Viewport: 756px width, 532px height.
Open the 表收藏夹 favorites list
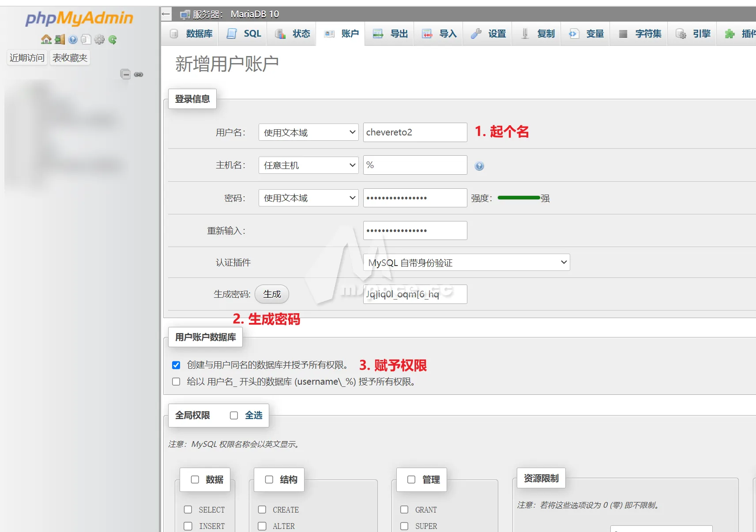pos(70,58)
